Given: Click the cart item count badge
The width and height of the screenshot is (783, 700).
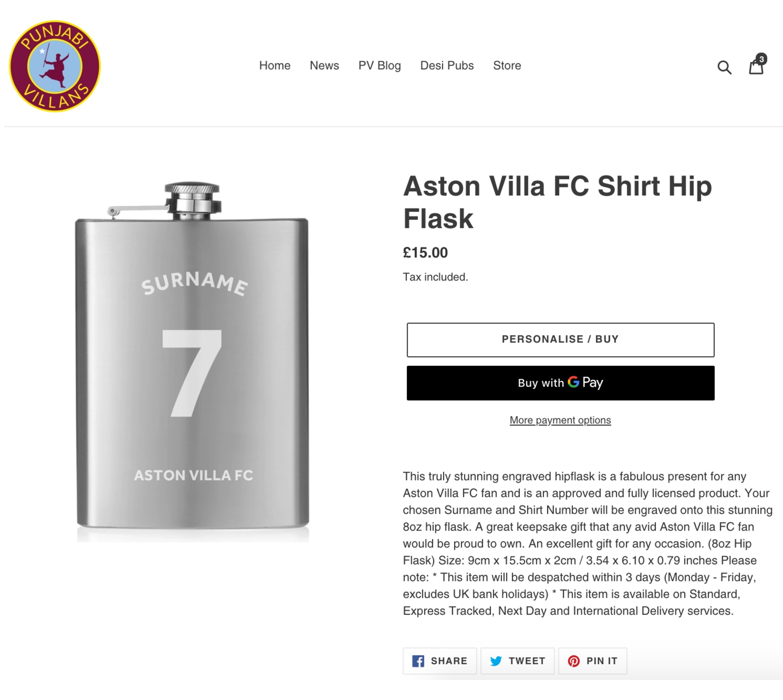Looking at the screenshot, I should click(x=761, y=59).
